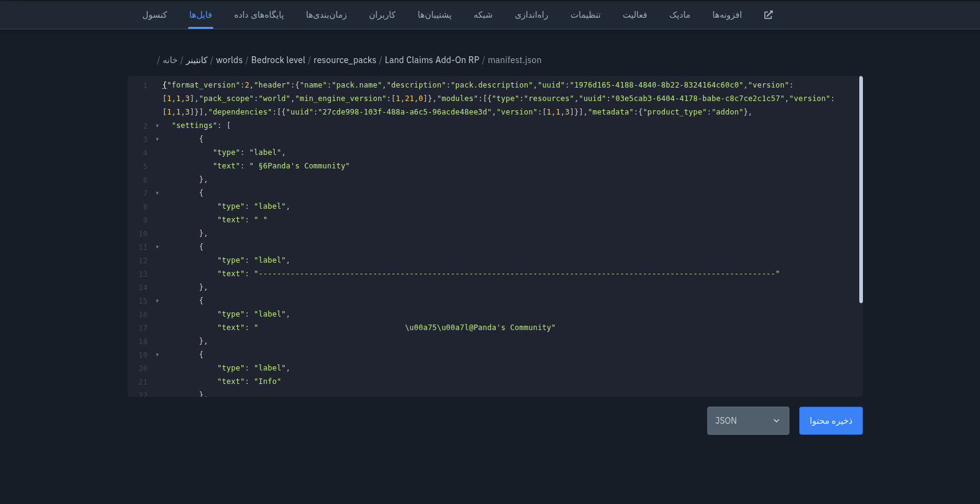Open the تنظیمات tab

pyautogui.click(x=585, y=15)
